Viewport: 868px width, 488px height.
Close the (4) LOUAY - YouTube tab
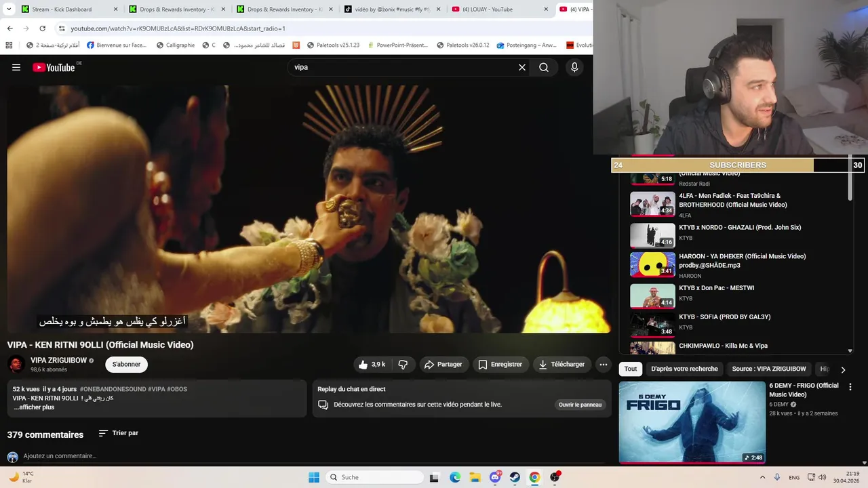[x=546, y=9]
